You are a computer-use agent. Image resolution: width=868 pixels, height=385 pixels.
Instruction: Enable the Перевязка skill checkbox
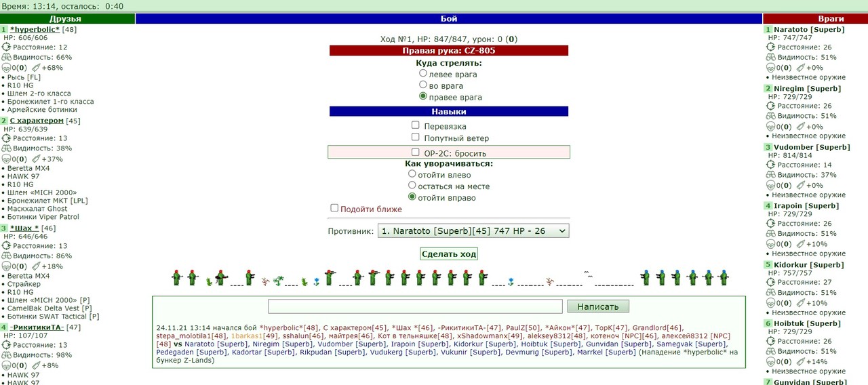(416, 125)
